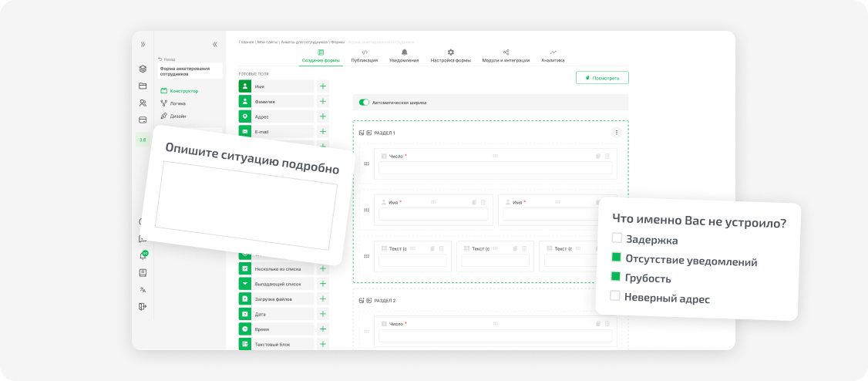This screenshot has width=868, height=381.
Task: Expand the left sidebar with double chevron
Action: [x=143, y=44]
